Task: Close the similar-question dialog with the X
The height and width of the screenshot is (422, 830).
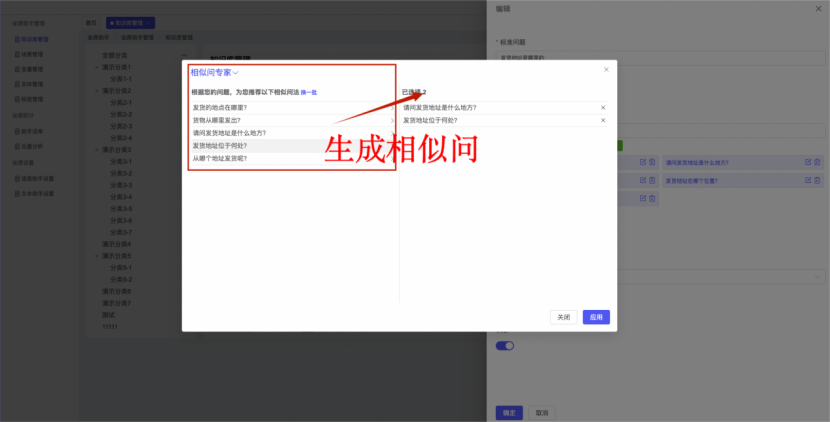Action: pos(606,69)
